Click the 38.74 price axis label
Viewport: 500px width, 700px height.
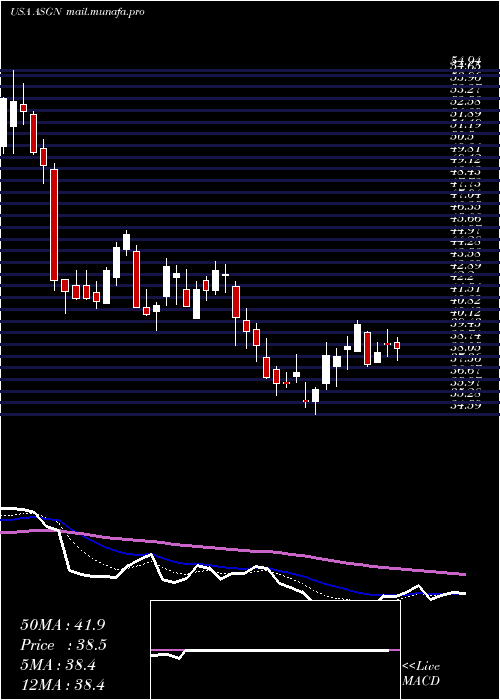tap(465, 336)
